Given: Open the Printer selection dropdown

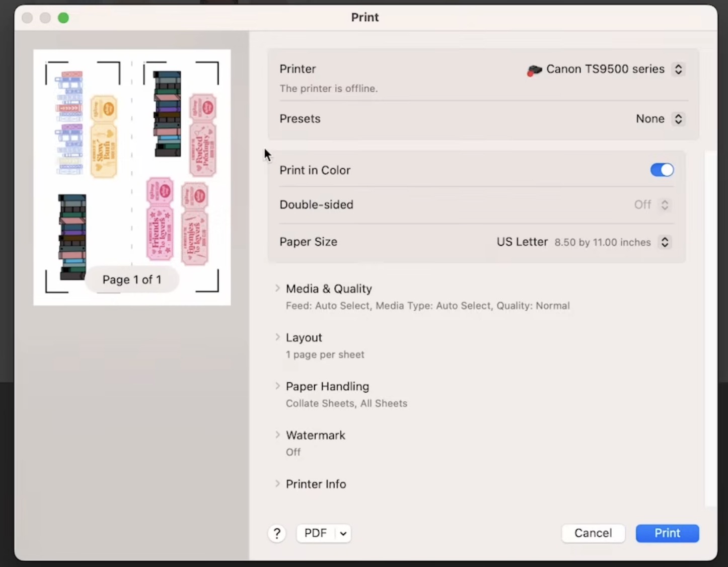Looking at the screenshot, I should click(678, 69).
